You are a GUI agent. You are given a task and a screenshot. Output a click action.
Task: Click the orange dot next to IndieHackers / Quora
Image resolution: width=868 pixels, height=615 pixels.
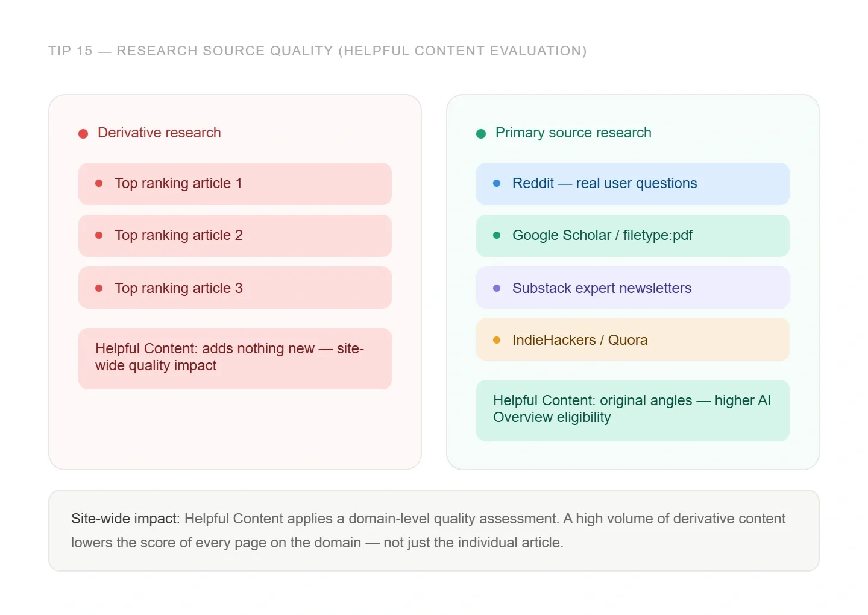497,340
